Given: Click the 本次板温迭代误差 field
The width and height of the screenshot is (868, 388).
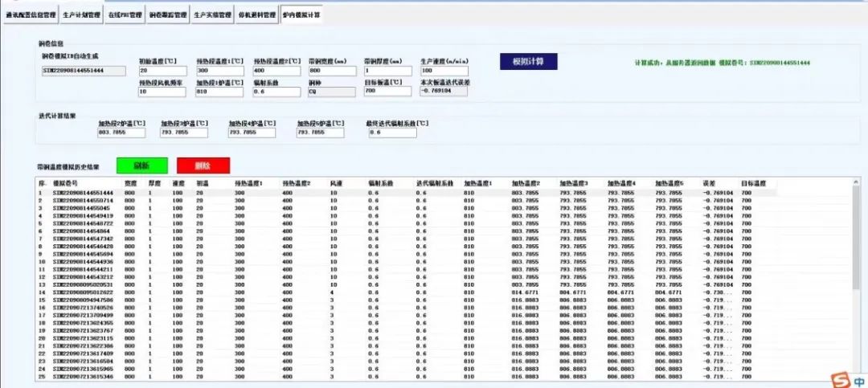Looking at the screenshot, I should click(x=444, y=92).
